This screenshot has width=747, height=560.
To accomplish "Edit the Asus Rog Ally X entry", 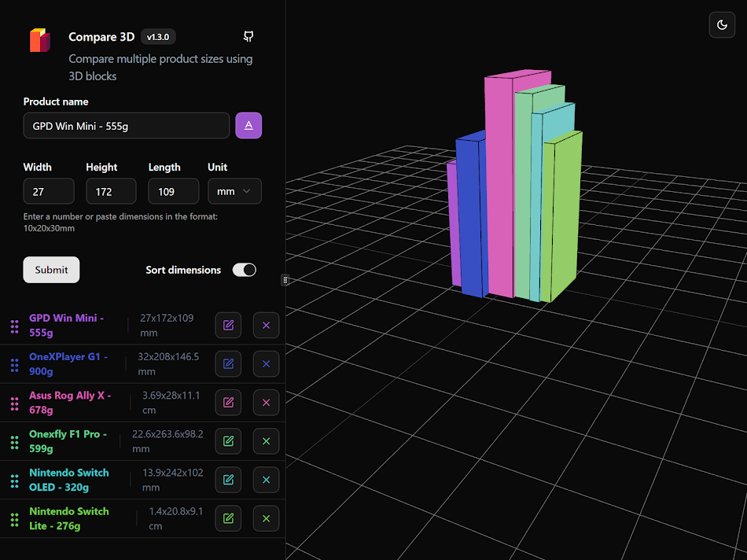I will click(228, 402).
